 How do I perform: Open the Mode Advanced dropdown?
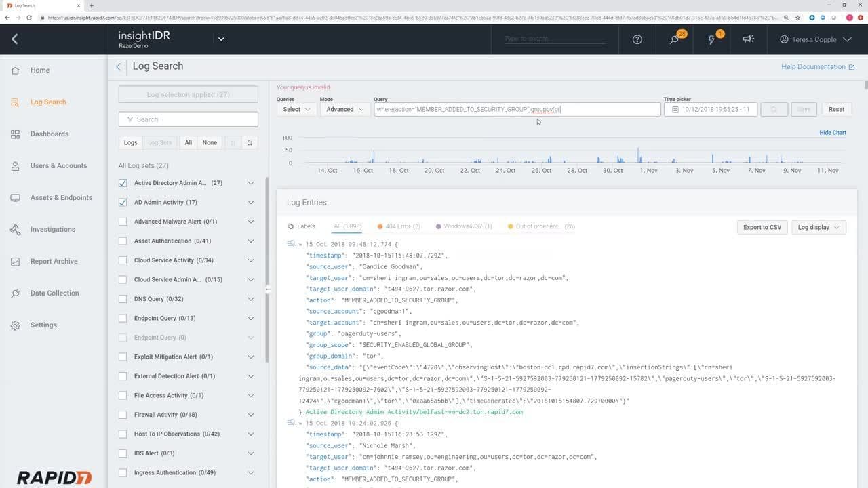click(x=344, y=109)
